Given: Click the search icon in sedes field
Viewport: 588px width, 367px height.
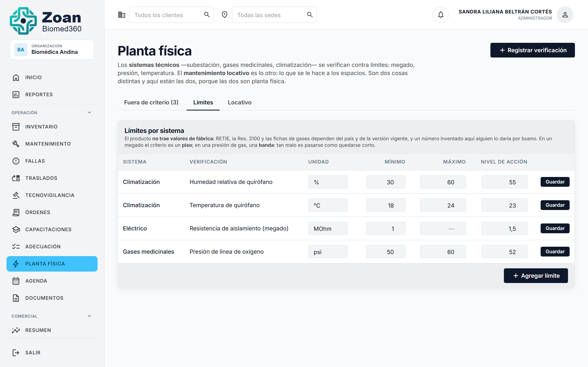Looking at the screenshot, I should click(x=310, y=15).
